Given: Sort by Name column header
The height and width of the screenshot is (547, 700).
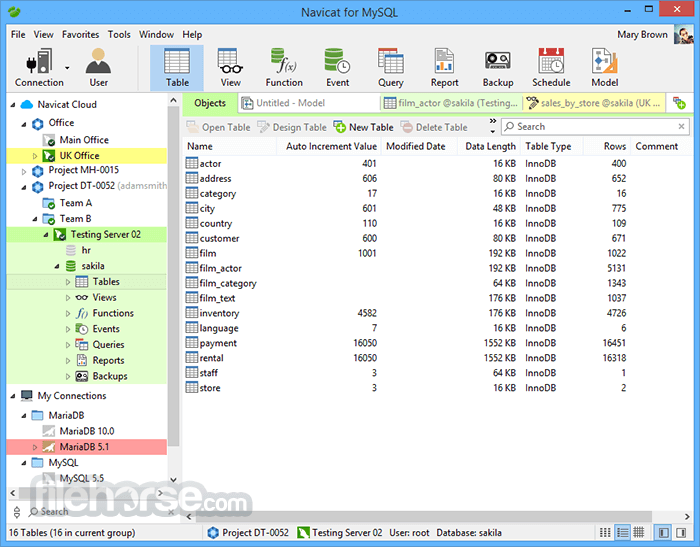Looking at the screenshot, I should tap(229, 146).
